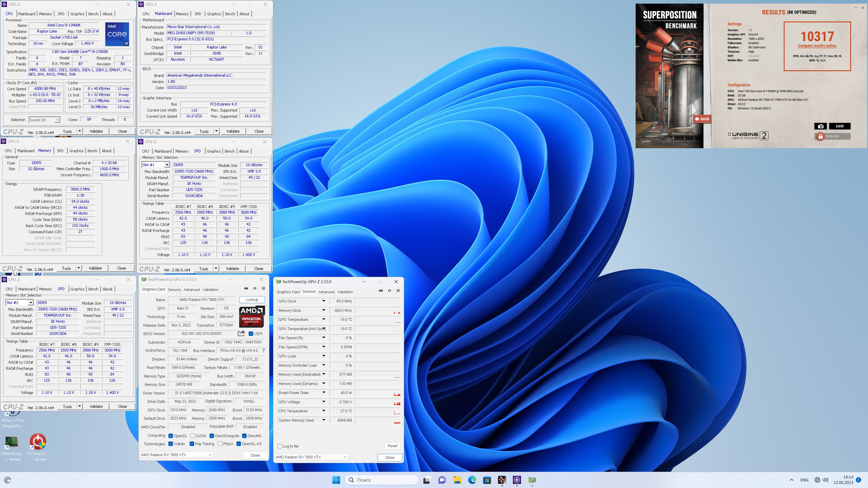Open GPU selector dropdown in GPU-Z Graphics Card window
868x488 pixels.
click(176, 455)
